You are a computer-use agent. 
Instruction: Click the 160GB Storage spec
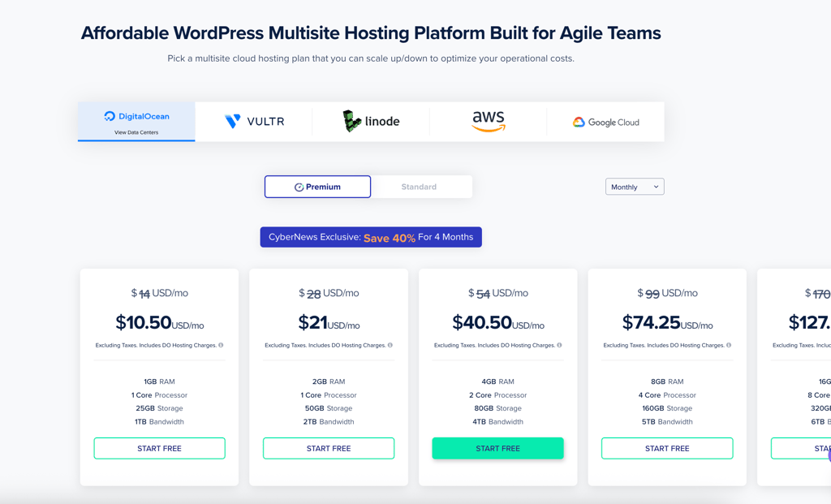667,408
